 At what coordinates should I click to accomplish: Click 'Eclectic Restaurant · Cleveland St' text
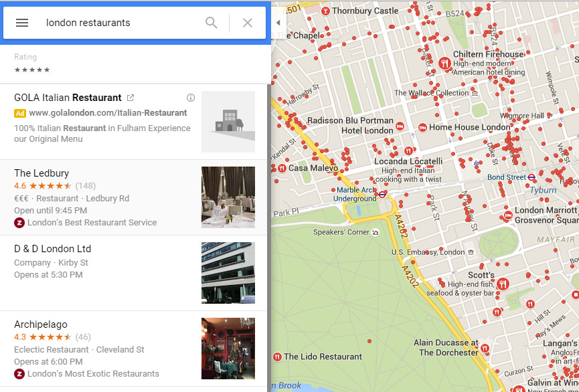79,350
